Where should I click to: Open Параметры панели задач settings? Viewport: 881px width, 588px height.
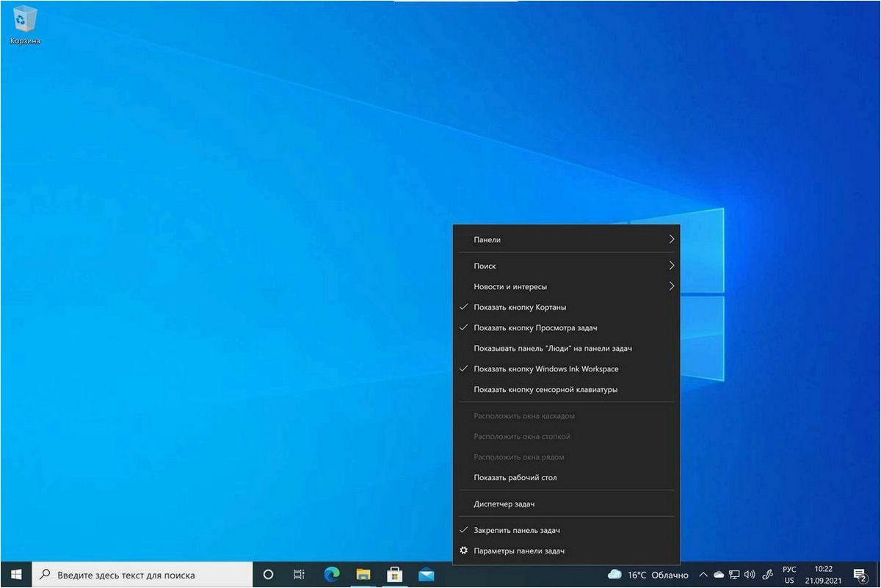(567, 551)
